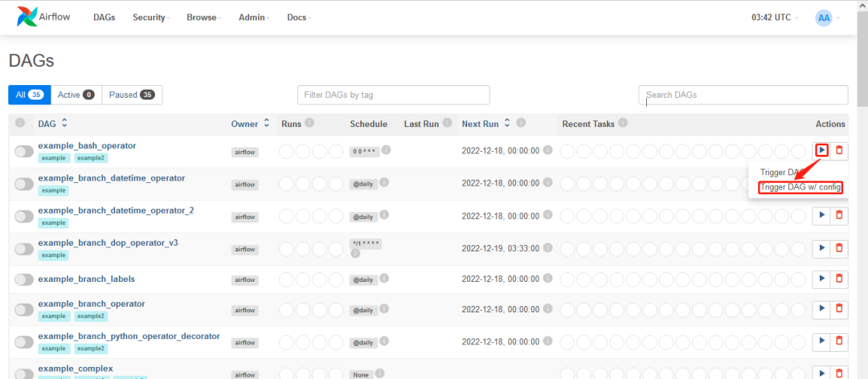Show Paused 35 DAGs tab
The height and width of the screenshot is (379, 868).
coord(132,95)
